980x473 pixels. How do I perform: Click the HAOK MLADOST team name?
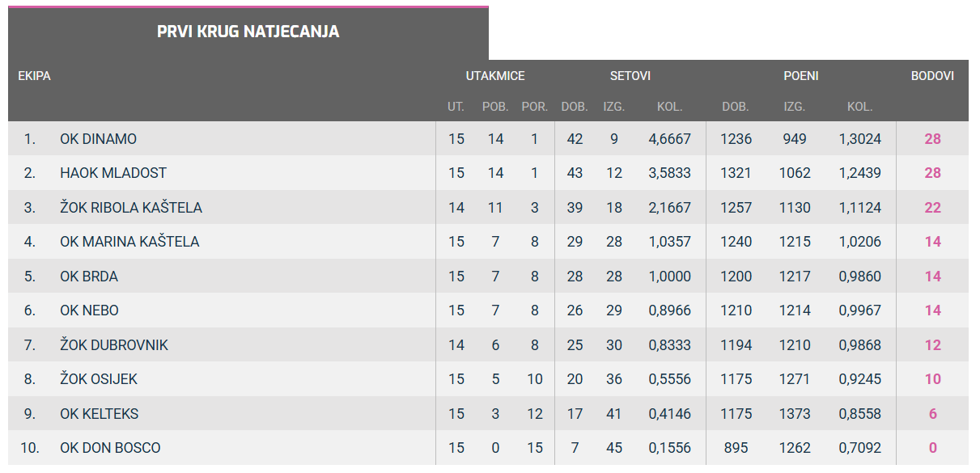click(x=113, y=173)
